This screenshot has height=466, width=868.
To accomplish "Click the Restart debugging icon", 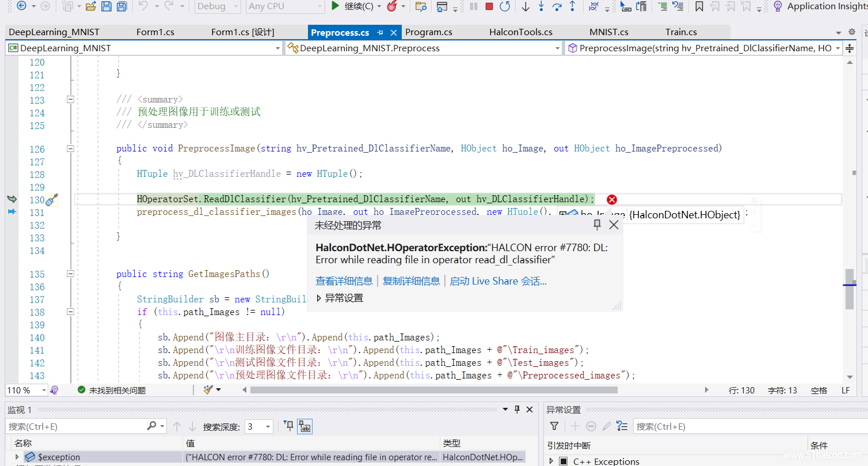I will coord(505,6).
